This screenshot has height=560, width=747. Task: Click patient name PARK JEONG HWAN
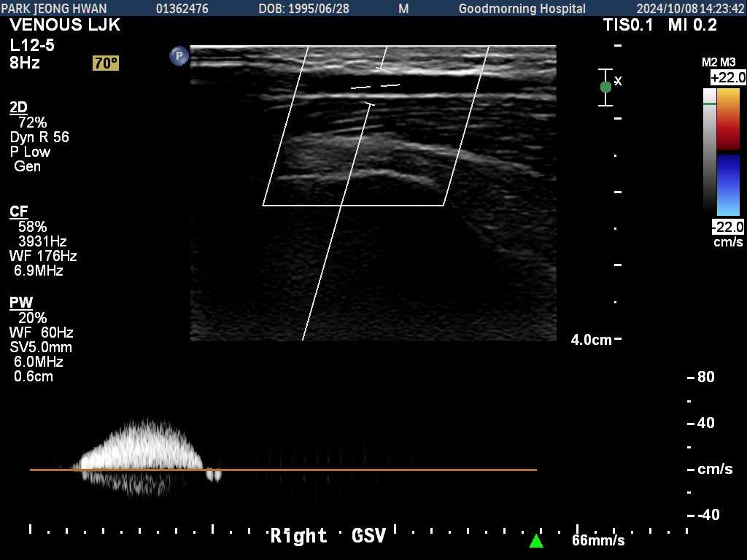[54, 8]
